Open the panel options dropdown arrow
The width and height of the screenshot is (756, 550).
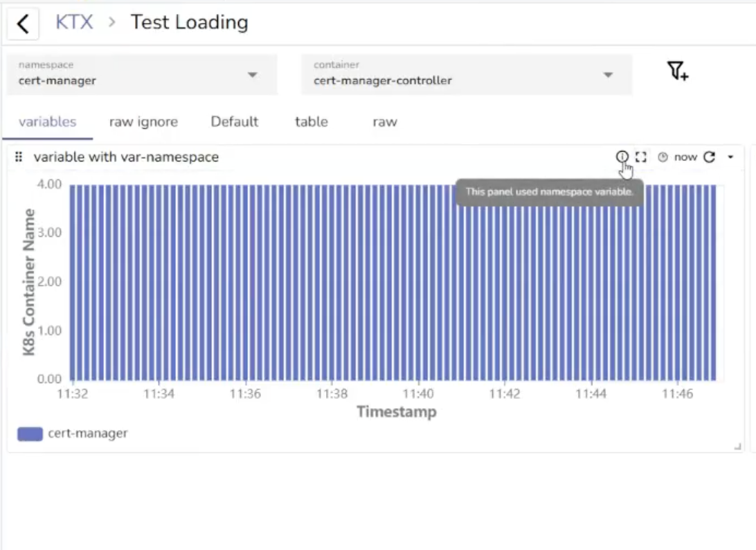[730, 157]
